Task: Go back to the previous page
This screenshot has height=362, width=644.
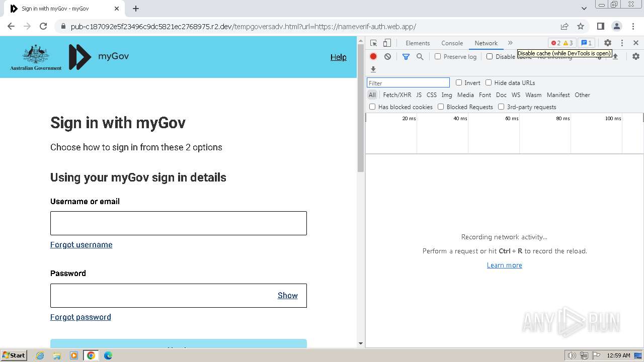Action: [11, 26]
